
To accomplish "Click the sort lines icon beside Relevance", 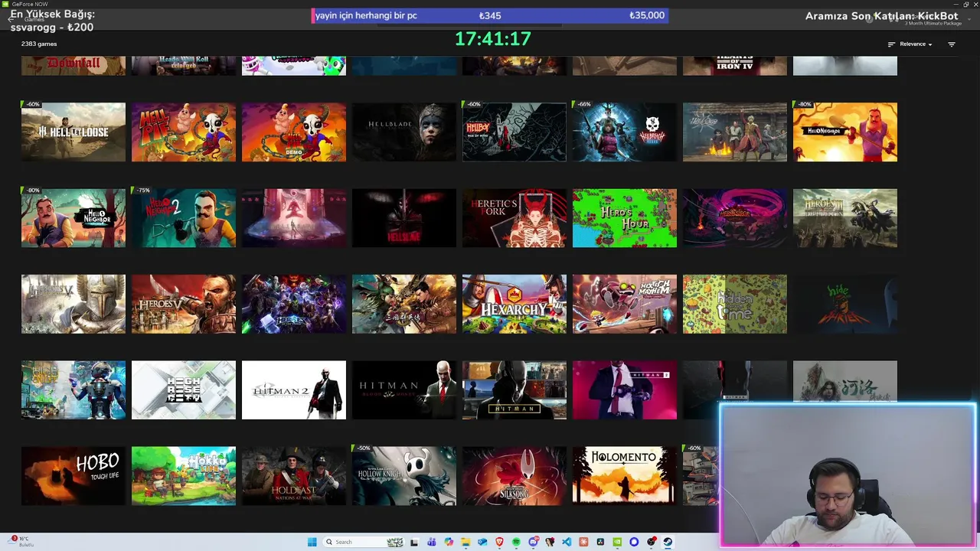I will click(891, 44).
